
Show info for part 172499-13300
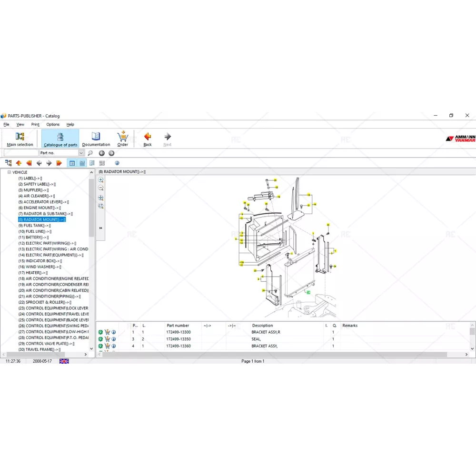coord(114,332)
